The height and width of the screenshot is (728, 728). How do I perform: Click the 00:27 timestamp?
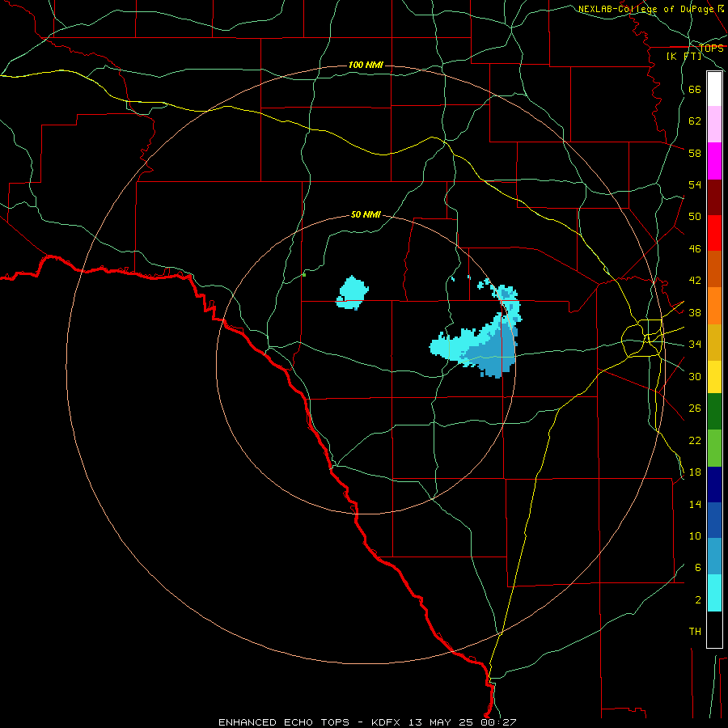(498, 722)
